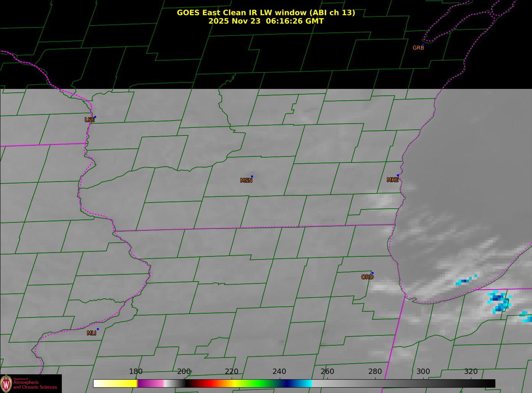Click the University of Wisconsin crest logo

coord(6,383)
